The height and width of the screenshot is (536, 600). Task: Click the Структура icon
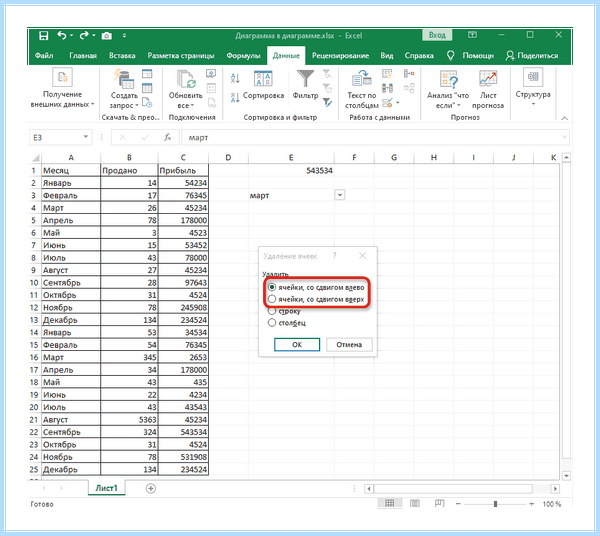coord(533,78)
